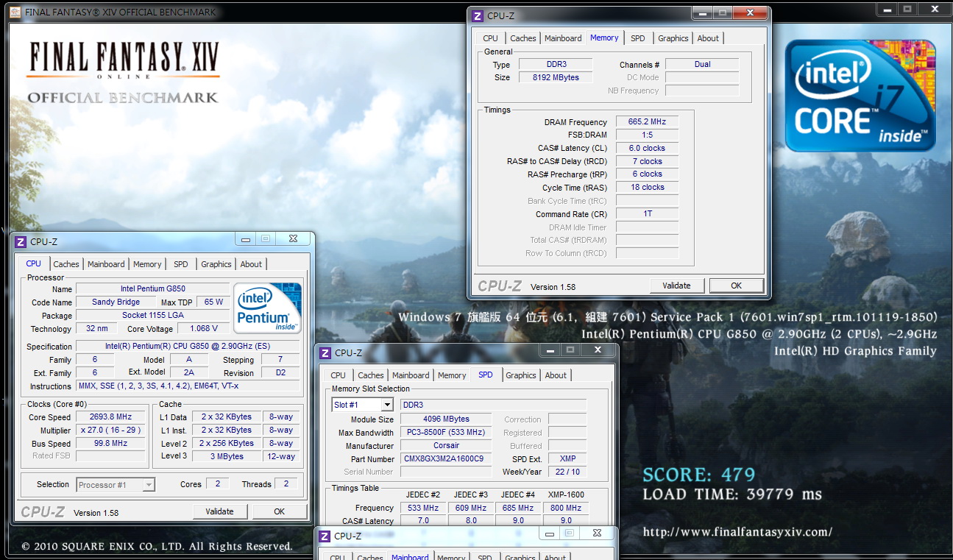953x560 pixels.
Task: Open the Processor #1 selection dropdown
Action: (x=149, y=484)
